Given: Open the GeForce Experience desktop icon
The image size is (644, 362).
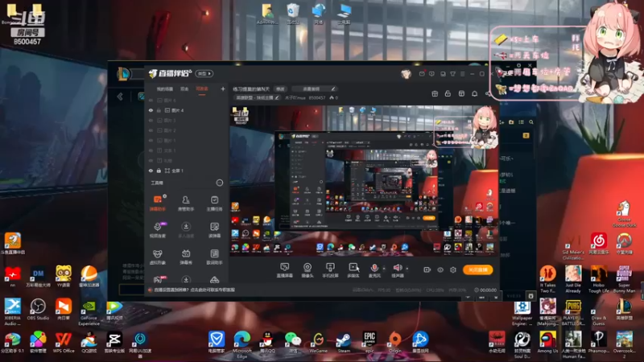Looking at the screenshot, I should click(x=89, y=313).
